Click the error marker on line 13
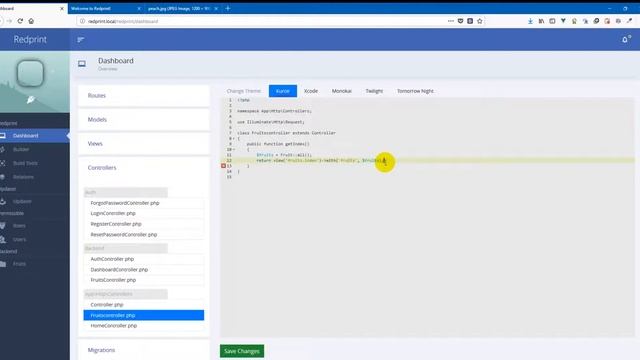The height and width of the screenshot is (360, 640). click(223, 166)
